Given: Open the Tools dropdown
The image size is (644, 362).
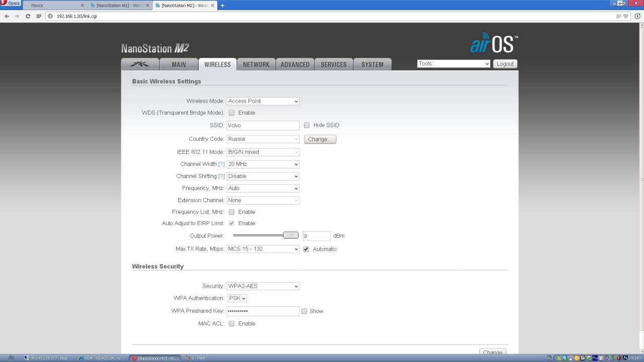Looking at the screenshot, I should tap(453, 64).
